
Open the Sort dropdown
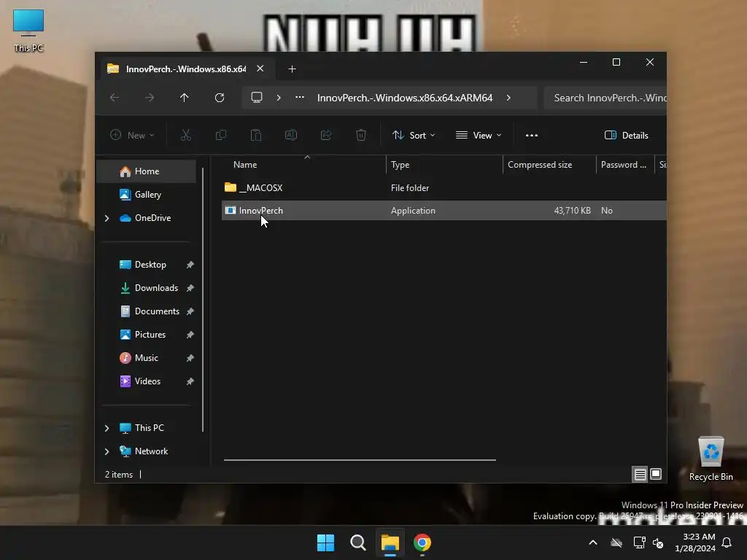pos(414,135)
